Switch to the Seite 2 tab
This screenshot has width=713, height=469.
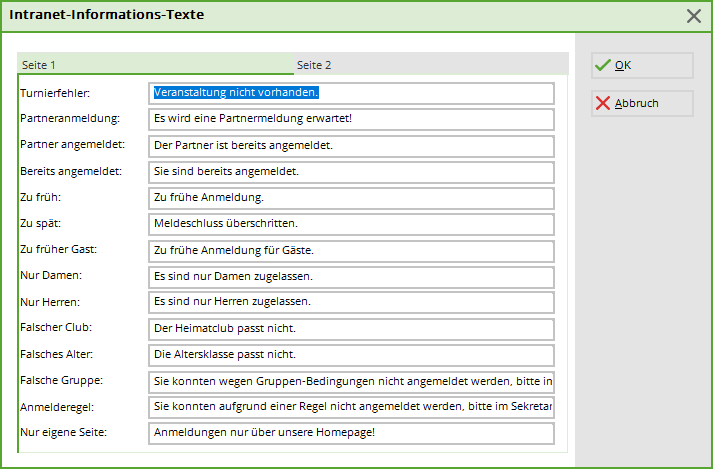[314, 64]
